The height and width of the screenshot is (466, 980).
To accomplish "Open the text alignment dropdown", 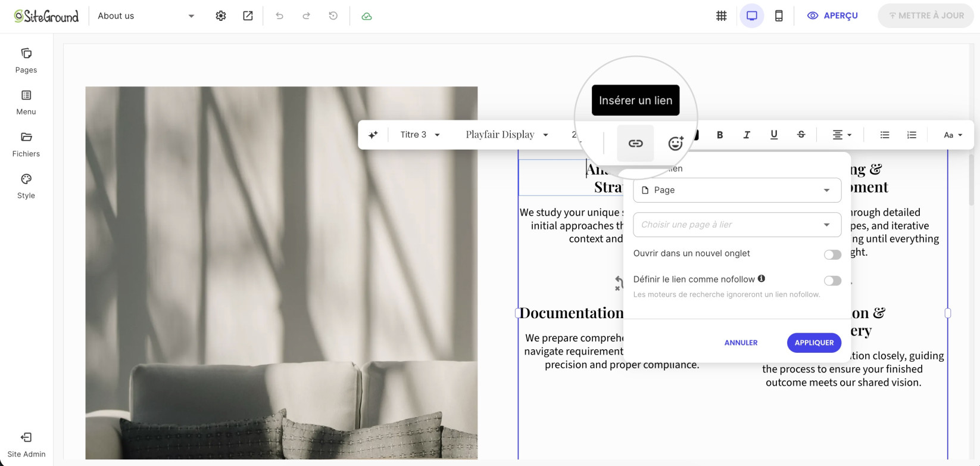I will [x=842, y=135].
